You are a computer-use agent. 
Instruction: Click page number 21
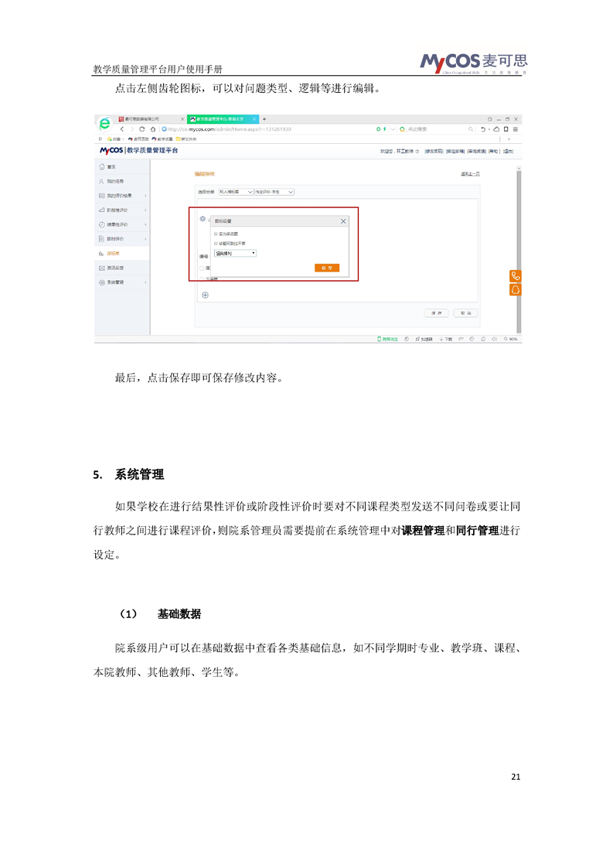[516, 777]
